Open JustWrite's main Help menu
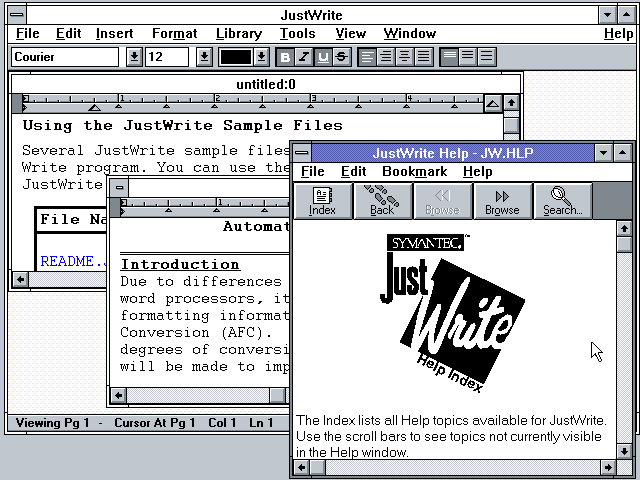This screenshot has width=640, height=480. click(x=618, y=33)
